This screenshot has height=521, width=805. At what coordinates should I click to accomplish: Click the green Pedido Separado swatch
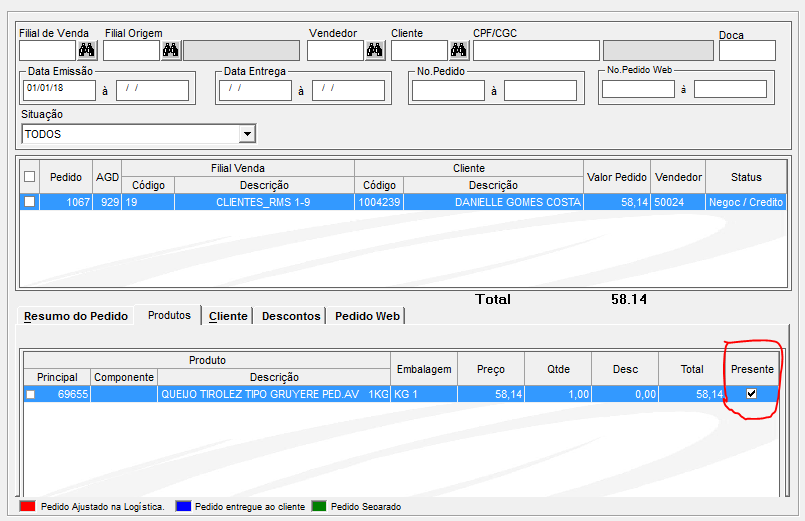319,507
